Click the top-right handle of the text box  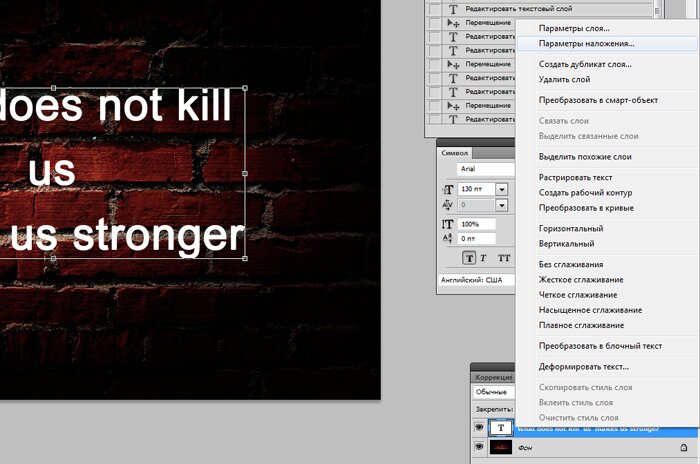point(245,88)
